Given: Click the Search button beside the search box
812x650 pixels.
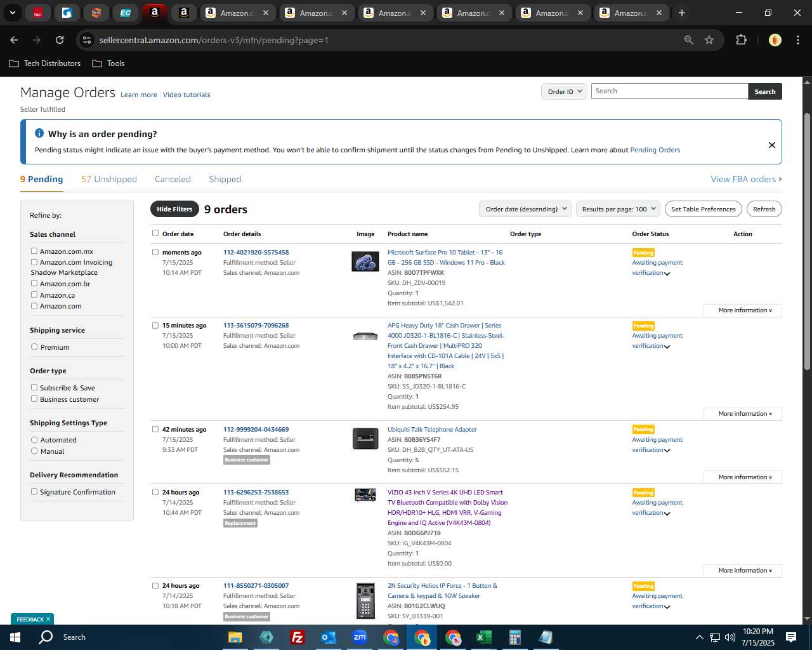Looking at the screenshot, I should pyautogui.click(x=765, y=91).
